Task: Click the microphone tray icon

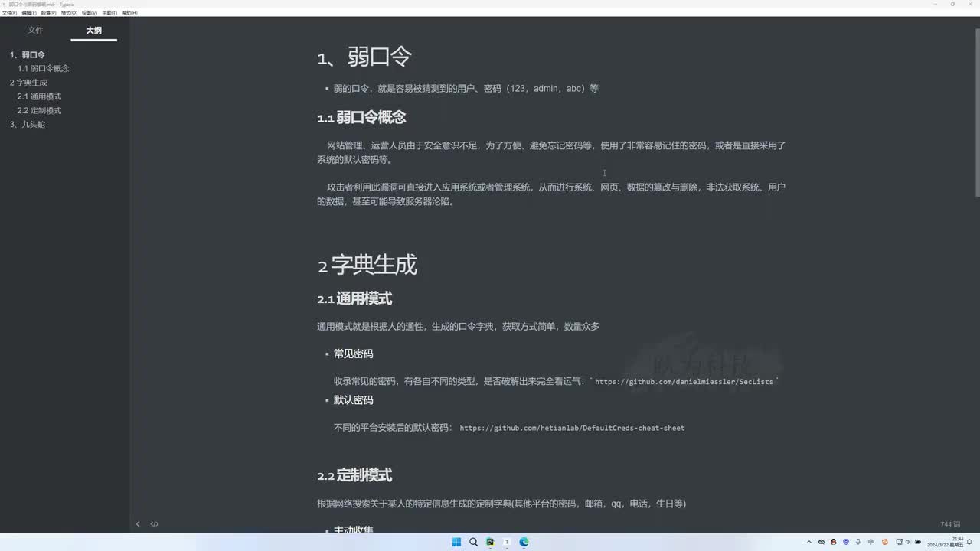Action: tap(858, 542)
